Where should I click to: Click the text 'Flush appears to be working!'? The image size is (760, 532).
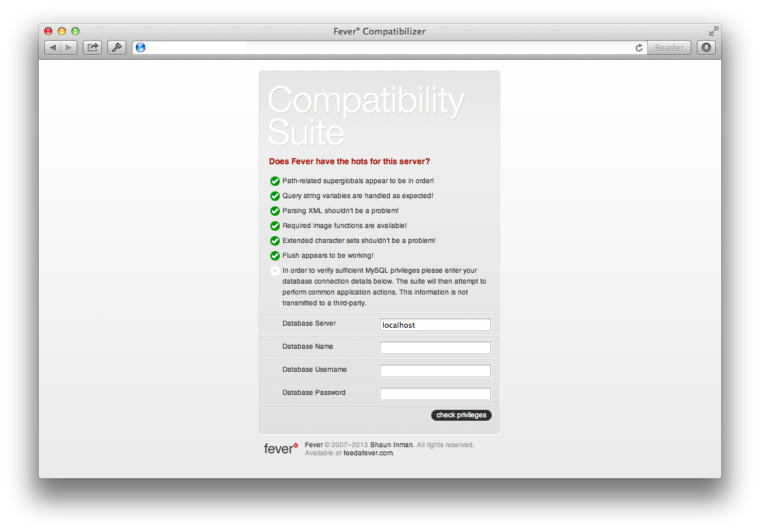[x=328, y=256]
